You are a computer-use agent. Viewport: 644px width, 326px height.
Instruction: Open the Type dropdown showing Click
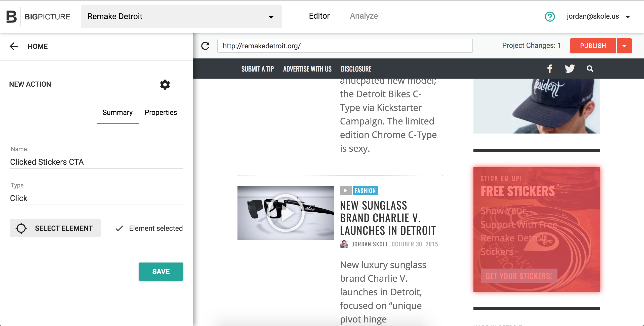tap(97, 198)
